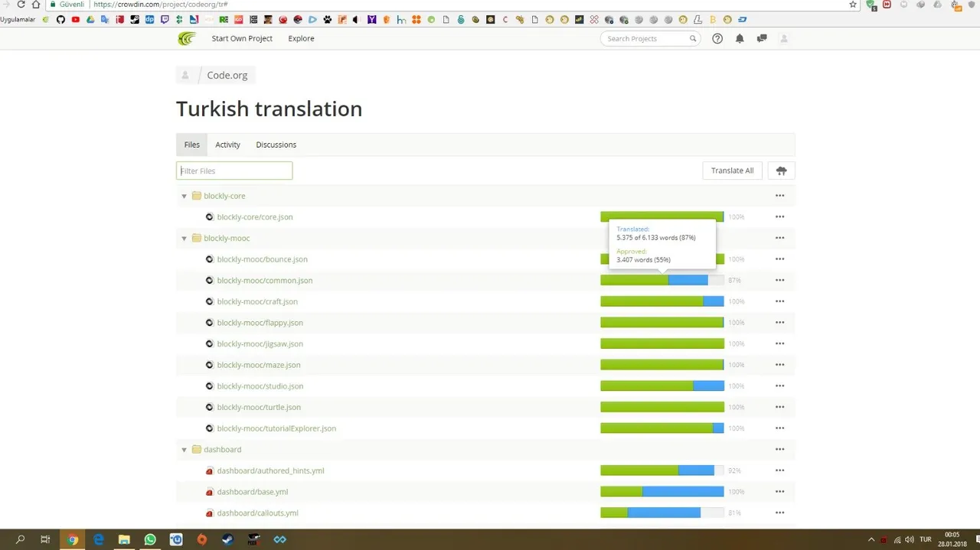This screenshot has width=980, height=550.
Task: Open more options for core.json row
Action: click(x=779, y=216)
